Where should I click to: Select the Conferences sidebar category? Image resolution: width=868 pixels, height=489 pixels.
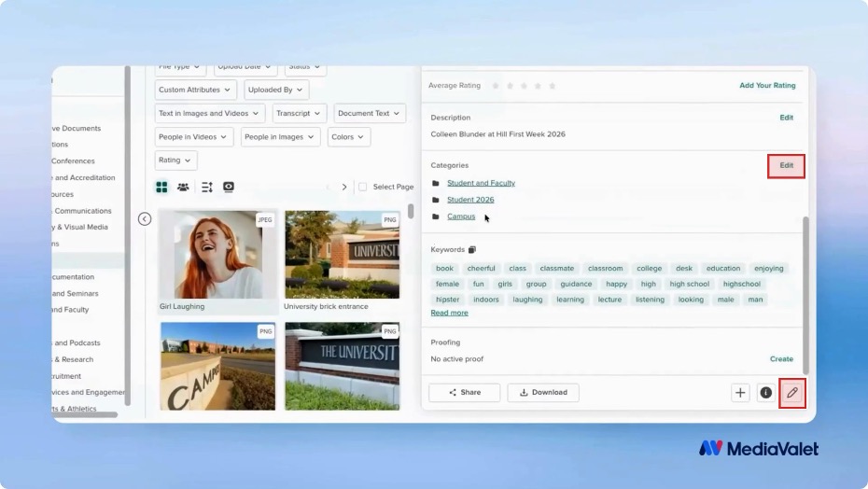73,161
